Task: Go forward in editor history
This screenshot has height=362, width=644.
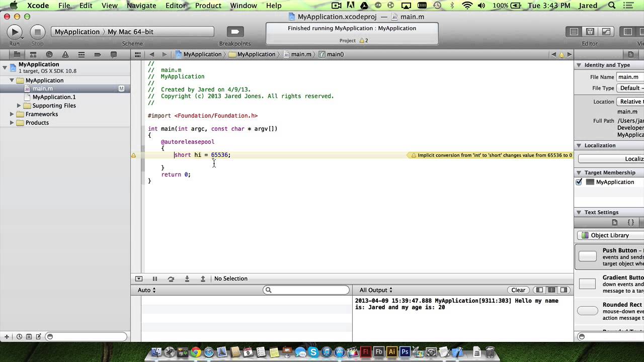Action: point(164,54)
